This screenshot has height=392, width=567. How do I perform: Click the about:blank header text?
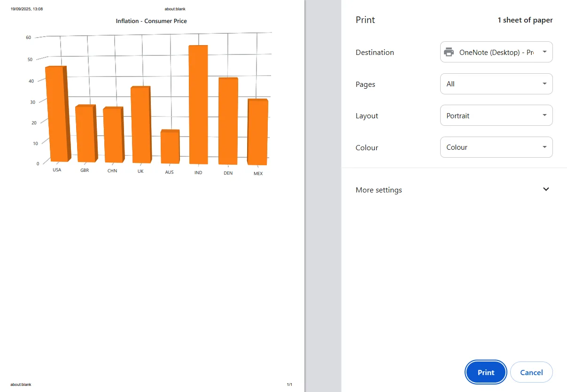175,9
